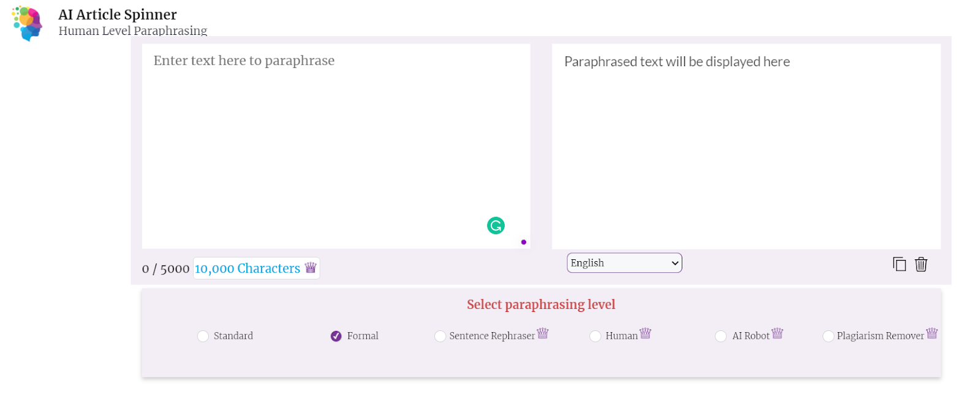The image size is (980, 399).
Task: Click the AI Article Spinner title
Action: click(118, 15)
